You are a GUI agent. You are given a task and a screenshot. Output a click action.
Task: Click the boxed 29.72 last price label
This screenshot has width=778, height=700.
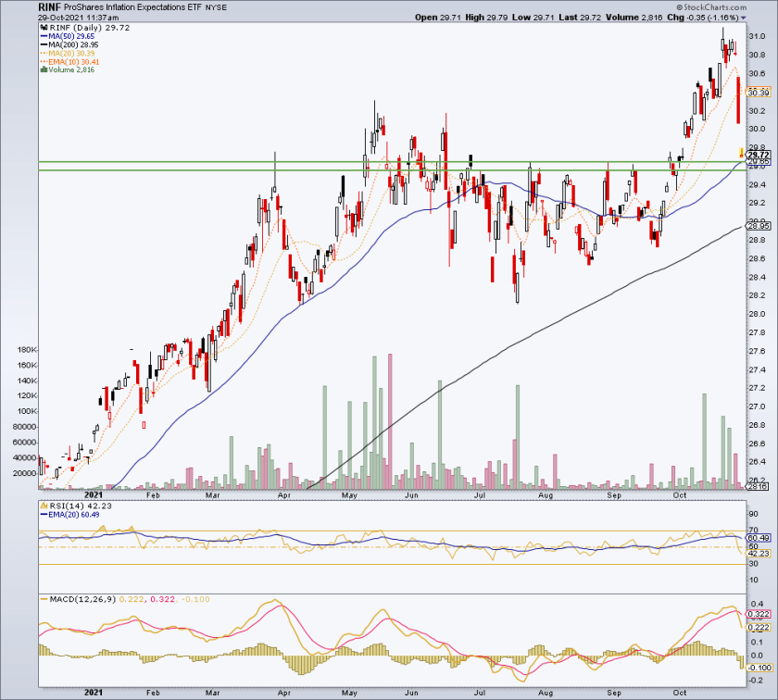tap(759, 154)
